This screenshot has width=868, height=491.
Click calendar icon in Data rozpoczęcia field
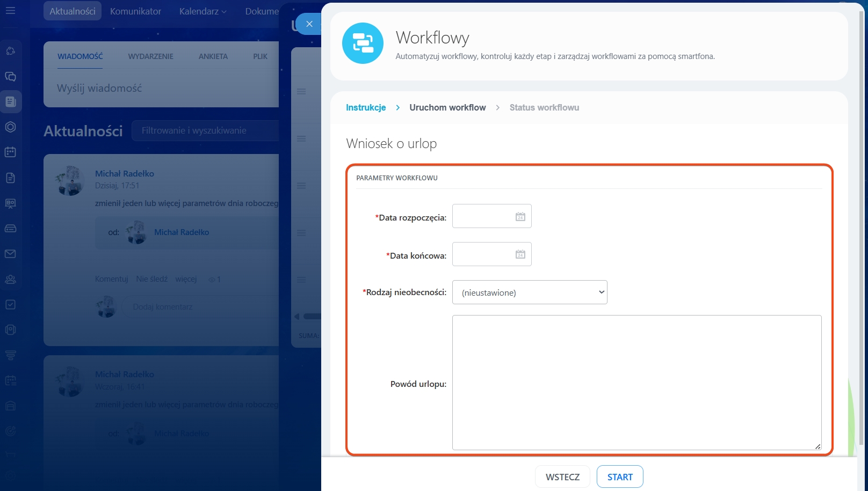pyautogui.click(x=520, y=217)
